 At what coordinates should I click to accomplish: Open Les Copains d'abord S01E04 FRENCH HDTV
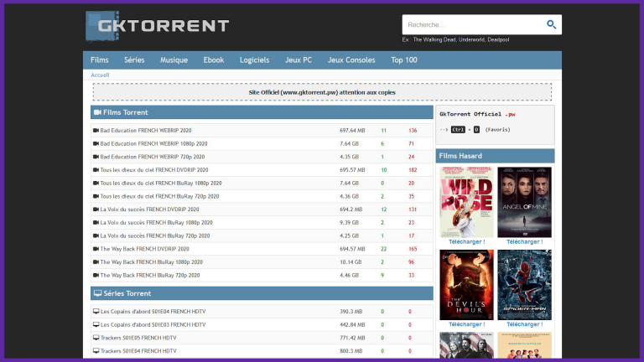(153, 312)
